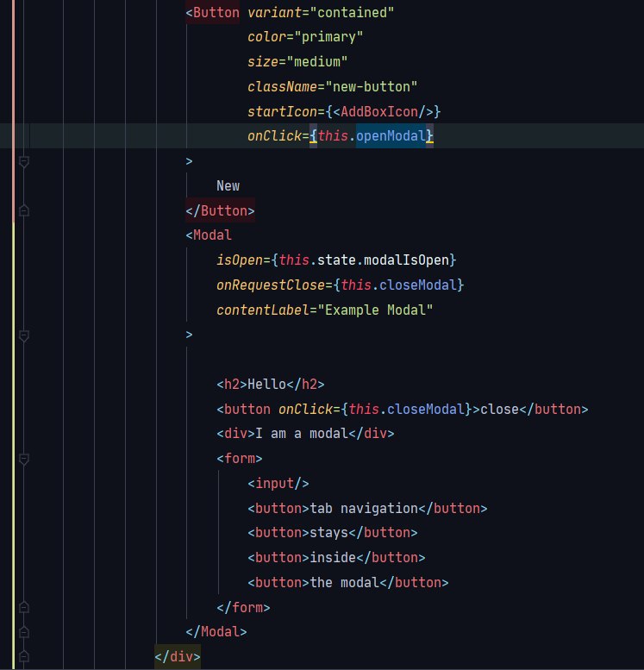The image size is (644, 670).
Task: Click the onClick attribute on the openModal line
Action: click(274, 136)
